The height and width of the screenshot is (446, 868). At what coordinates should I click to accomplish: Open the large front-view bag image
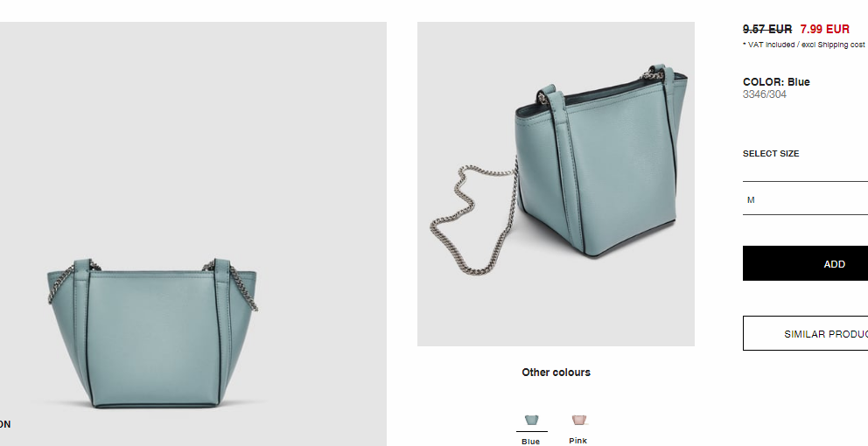pos(193,233)
